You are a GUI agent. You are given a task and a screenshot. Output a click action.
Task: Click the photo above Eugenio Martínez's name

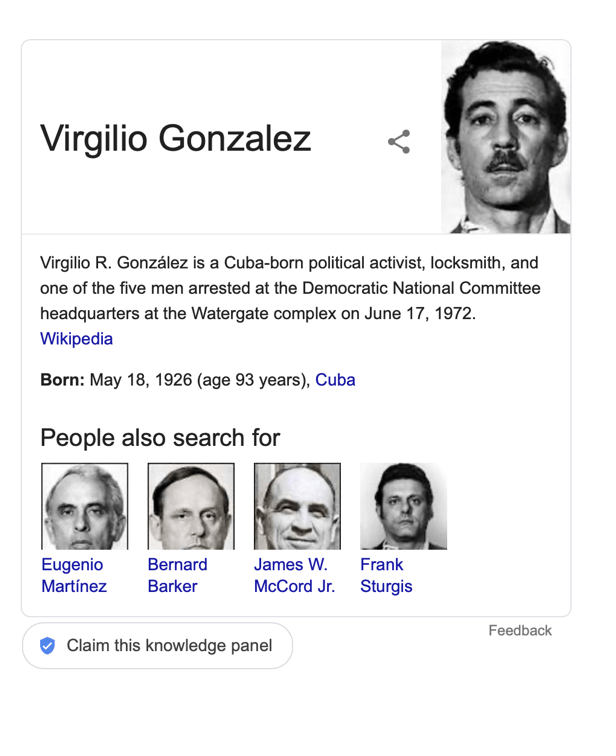click(x=84, y=505)
